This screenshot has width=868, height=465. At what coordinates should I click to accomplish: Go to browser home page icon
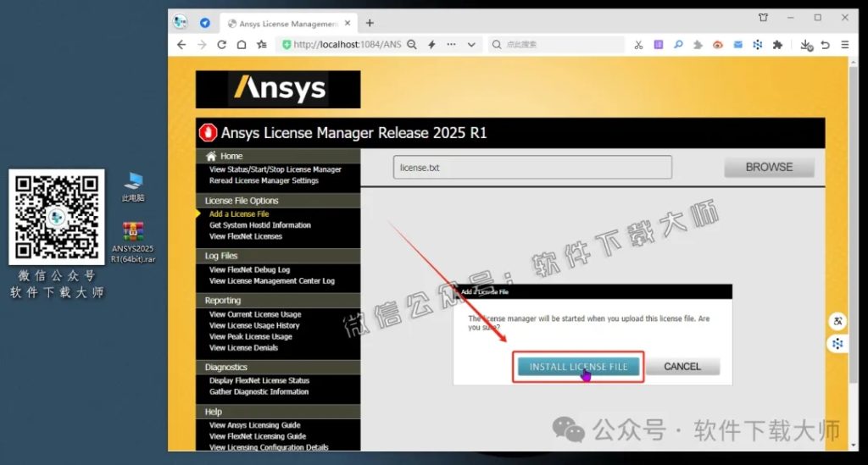[x=242, y=45]
